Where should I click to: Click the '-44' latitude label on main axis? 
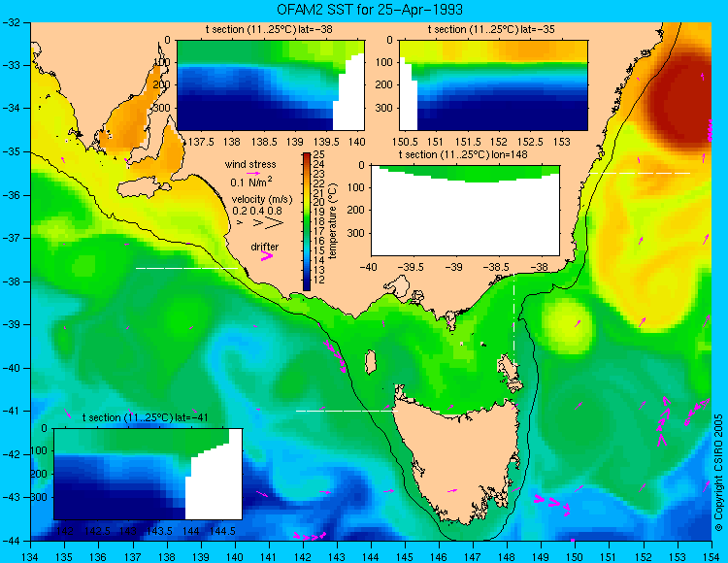[13, 541]
